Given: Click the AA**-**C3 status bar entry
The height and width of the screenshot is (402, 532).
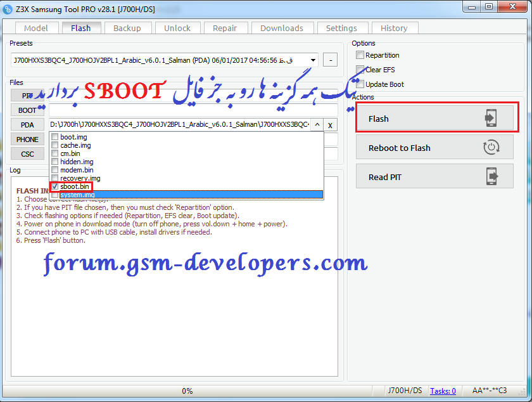Looking at the screenshot, I should (490, 391).
